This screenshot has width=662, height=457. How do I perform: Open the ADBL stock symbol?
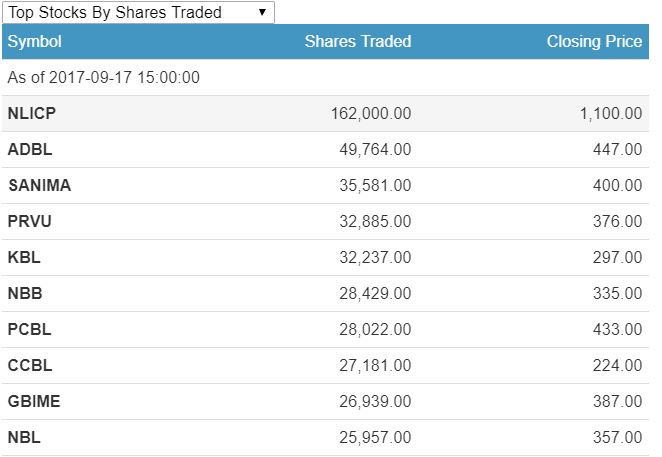click(x=29, y=150)
